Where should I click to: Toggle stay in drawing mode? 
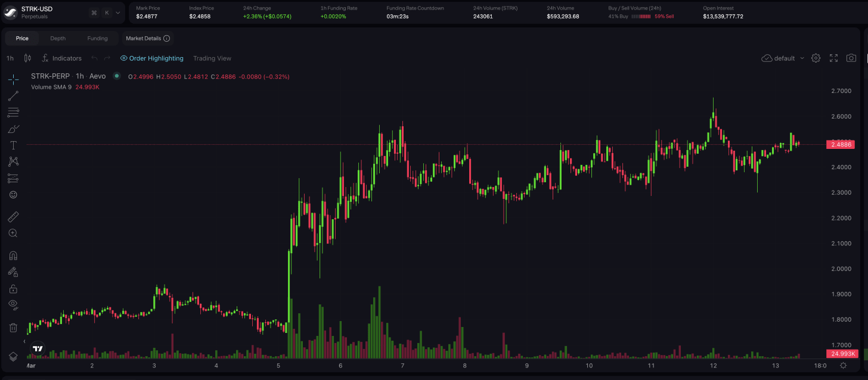pyautogui.click(x=13, y=272)
